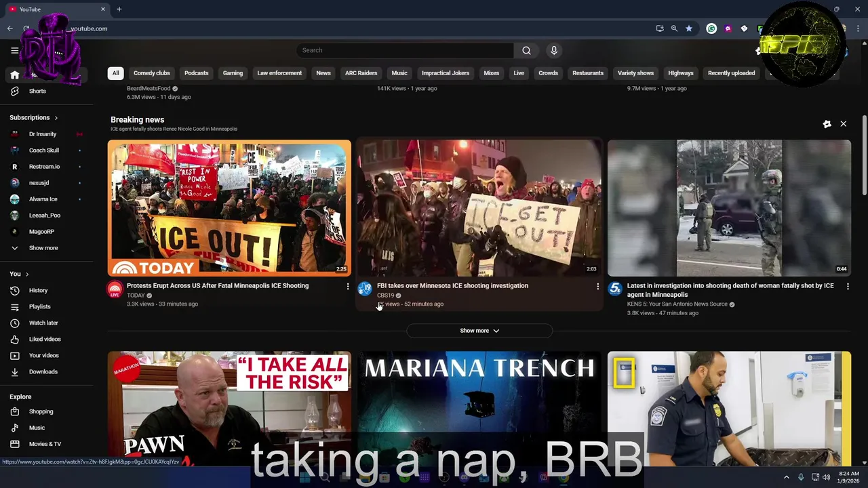Image resolution: width=868 pixels, height=488 pixels.
Task: Click the YouTube search input field
Action: click(x=405, y=50)
